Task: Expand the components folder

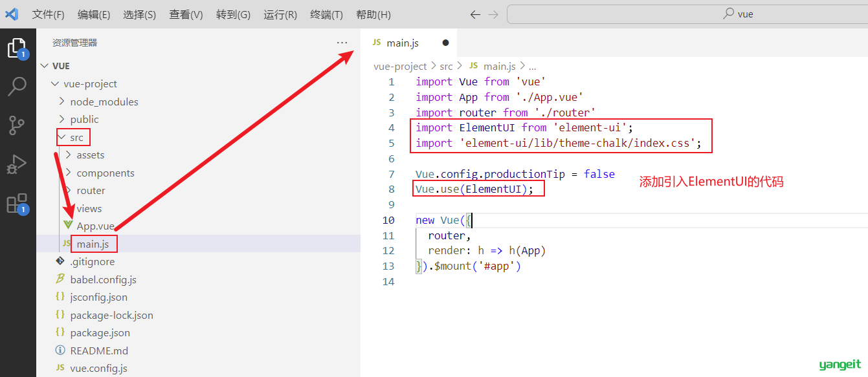Action: [68, 173]
